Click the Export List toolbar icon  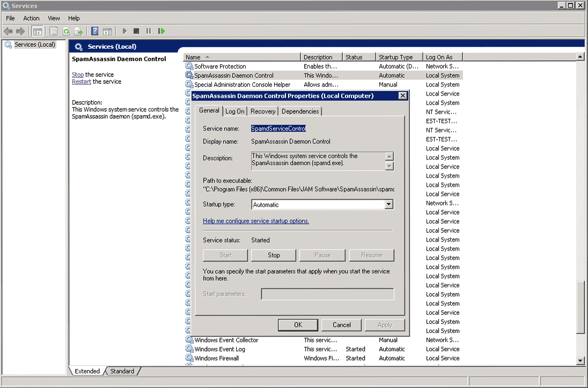pyautogui.click(x=78, y=32)
